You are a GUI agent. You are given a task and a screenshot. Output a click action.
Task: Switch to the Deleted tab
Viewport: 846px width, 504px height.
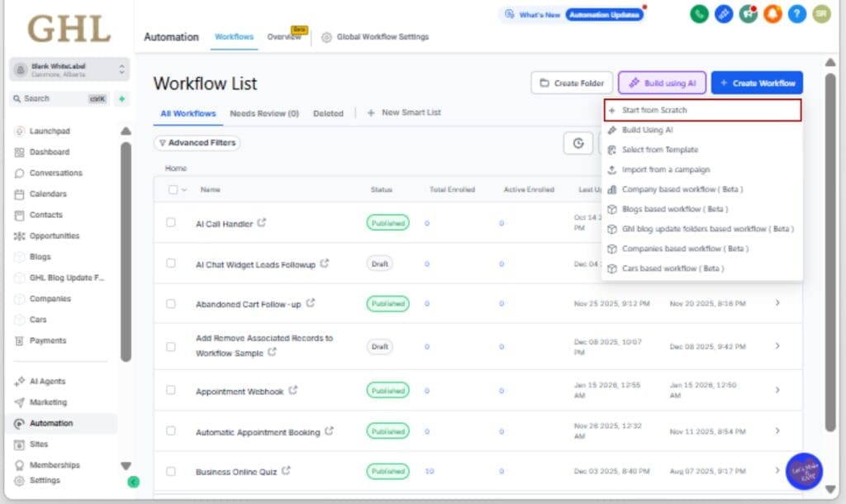[328, 113]
